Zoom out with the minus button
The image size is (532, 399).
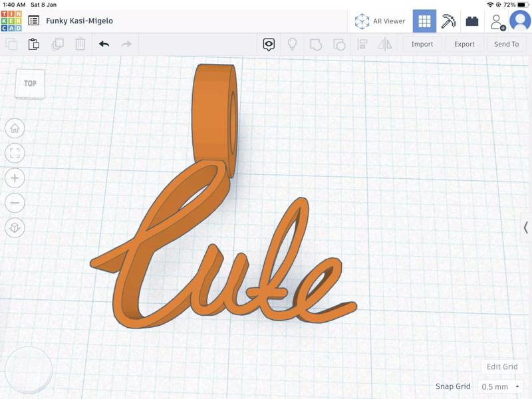pos(15,203)
